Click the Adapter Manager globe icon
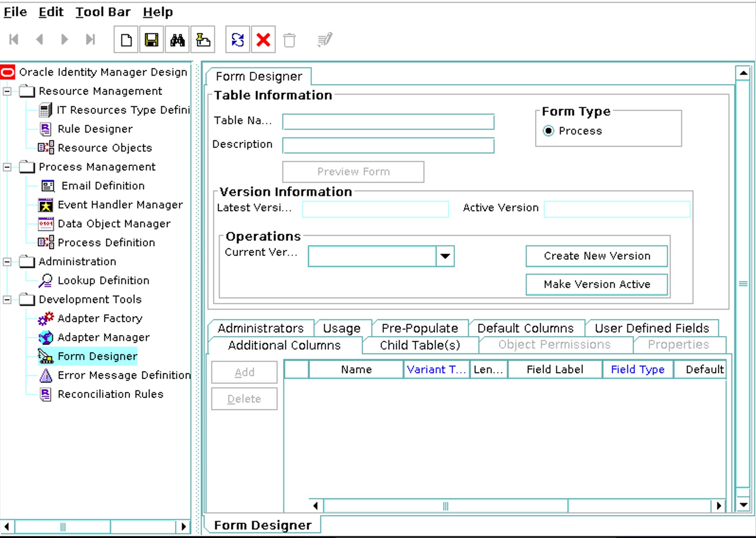The height and width of the screenshot is (538, 756). coord(46,338)
